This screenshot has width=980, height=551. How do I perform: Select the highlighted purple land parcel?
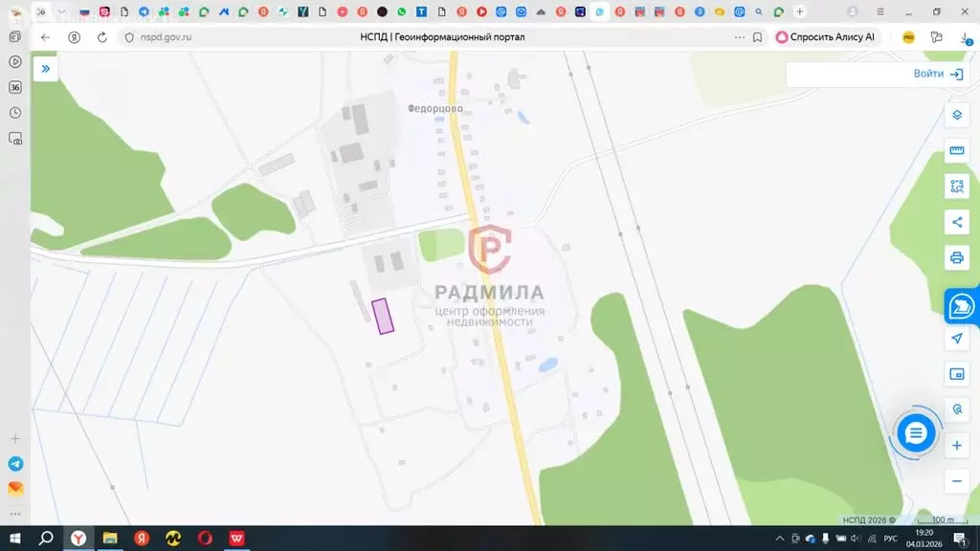[x=383, y=316]
